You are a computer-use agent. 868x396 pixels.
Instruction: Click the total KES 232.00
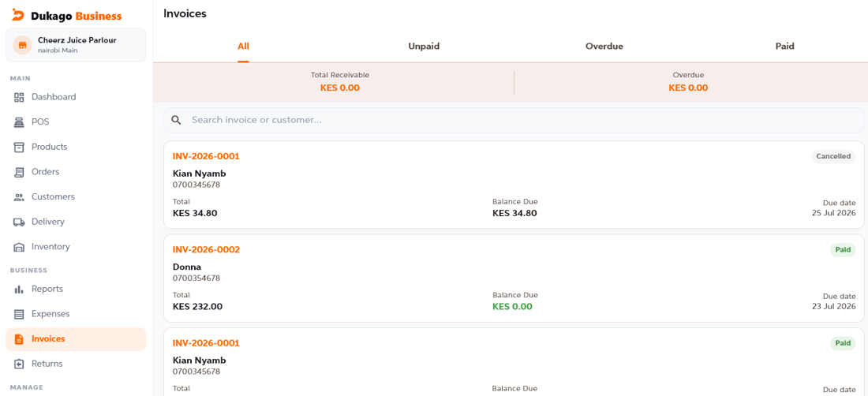click(x=197, y=306)
